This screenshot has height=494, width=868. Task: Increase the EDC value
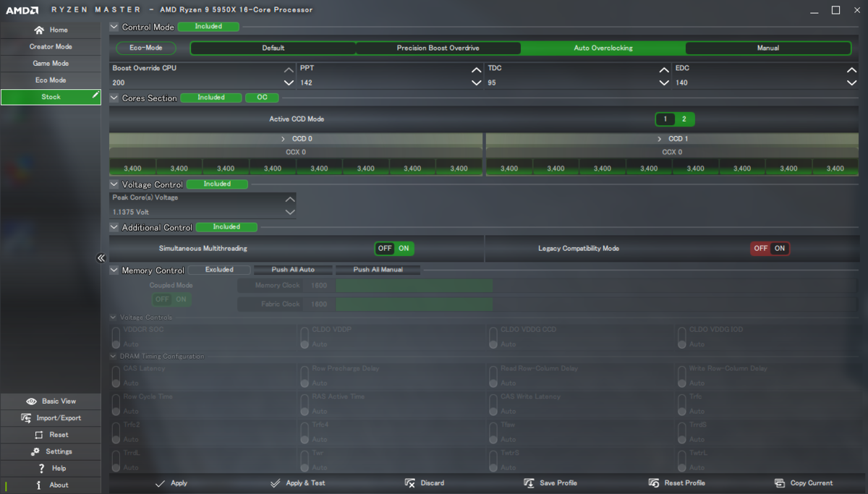[851, 70]
